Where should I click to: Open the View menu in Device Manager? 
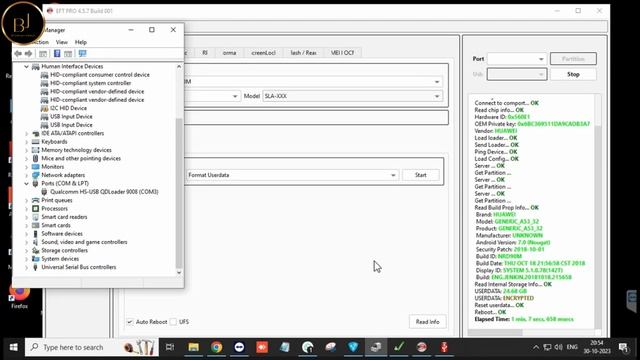(62, 42)
